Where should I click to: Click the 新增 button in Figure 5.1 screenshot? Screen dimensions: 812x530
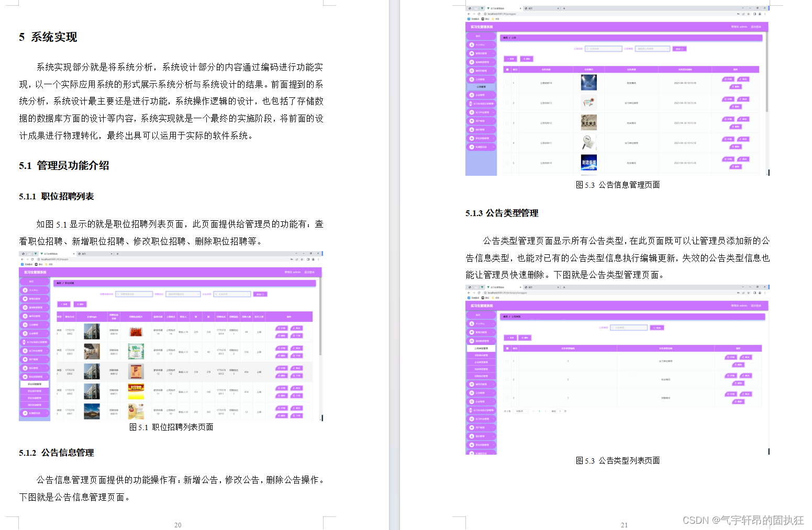[64, 304]
